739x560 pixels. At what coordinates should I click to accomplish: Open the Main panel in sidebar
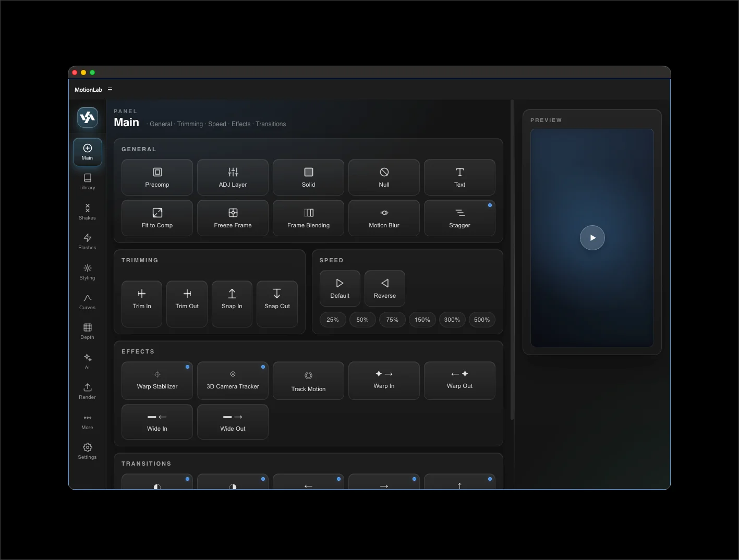tap(87, 152)
